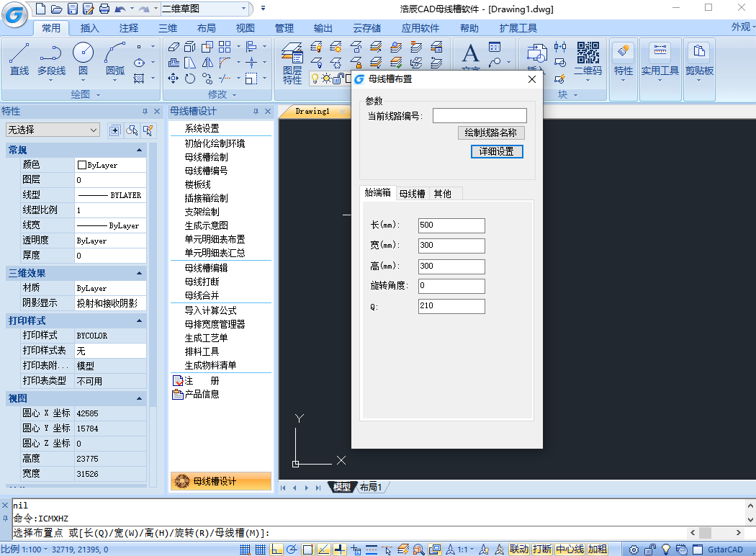Select the move tool in 修改 panel
This screenshot has width=756, height=556.
[173, 78]
